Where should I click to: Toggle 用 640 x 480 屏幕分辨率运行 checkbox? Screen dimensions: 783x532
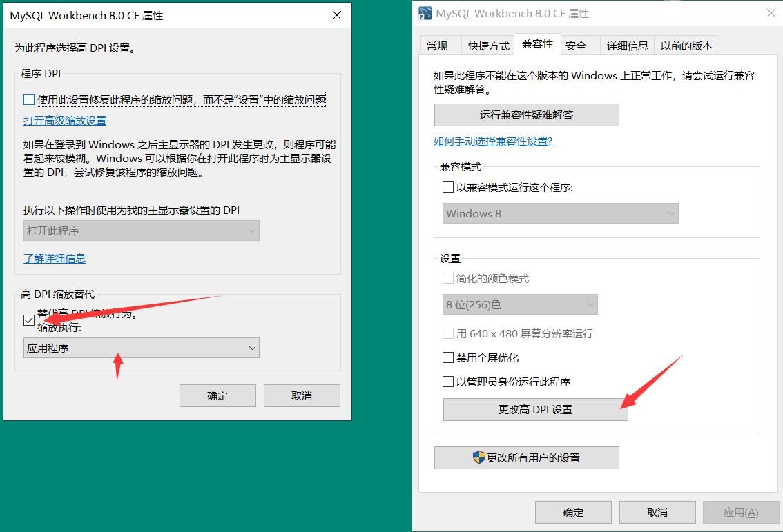coord(448,333)
